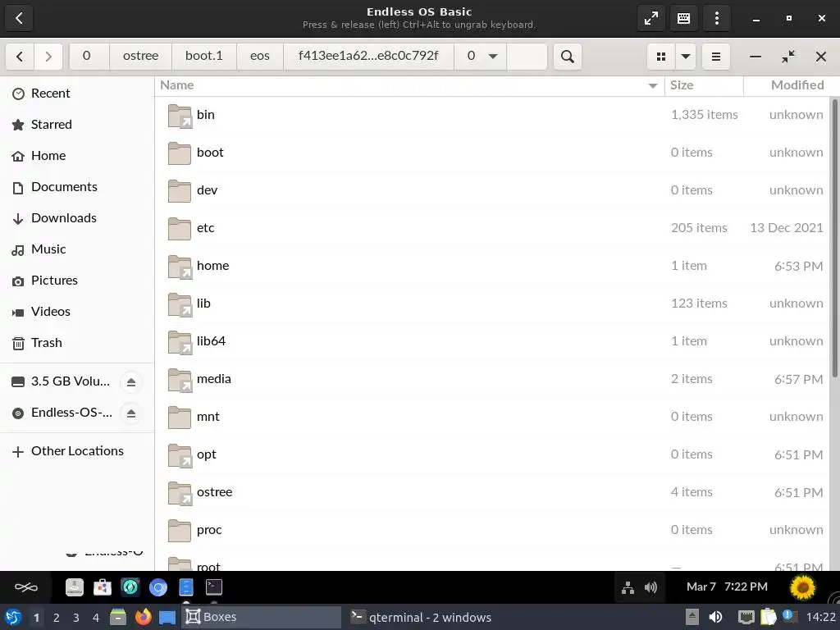This screenshot has width=840, height=630.
Task: Select the eos breadcrumb
Action: click(x=260, y=57)
